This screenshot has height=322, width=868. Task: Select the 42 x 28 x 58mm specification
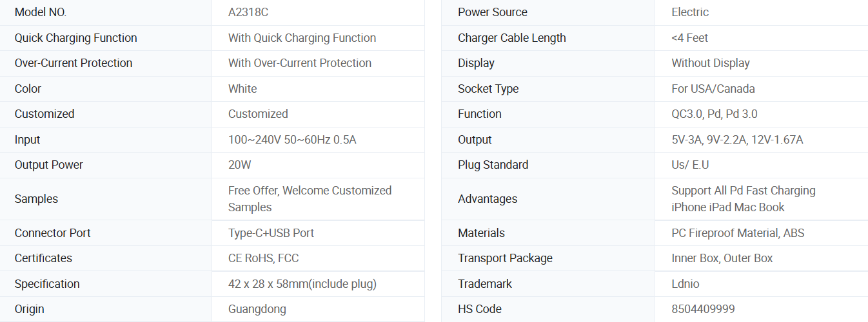click(302, 284)
